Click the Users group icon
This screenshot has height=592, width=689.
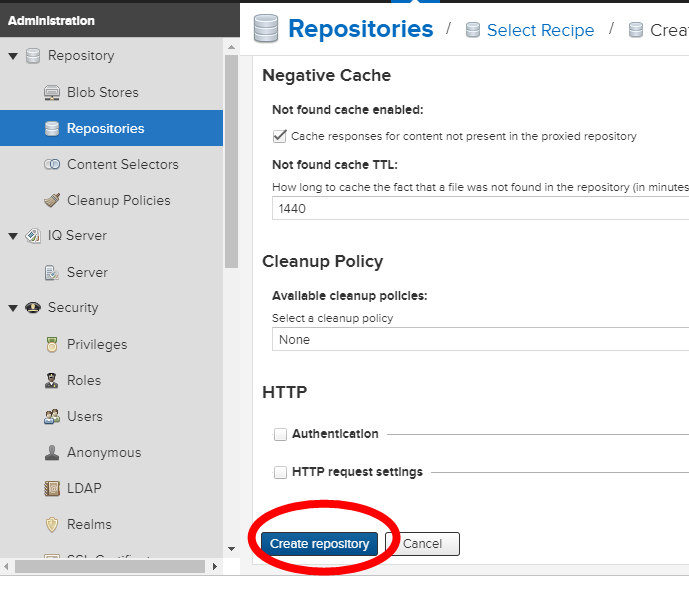[x=52, y=417]
